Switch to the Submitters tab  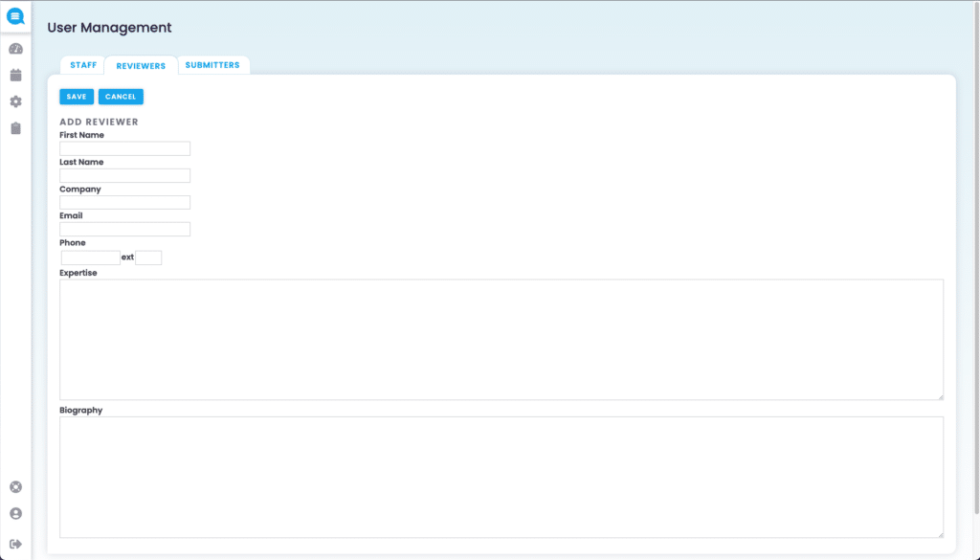coord(212,65)
